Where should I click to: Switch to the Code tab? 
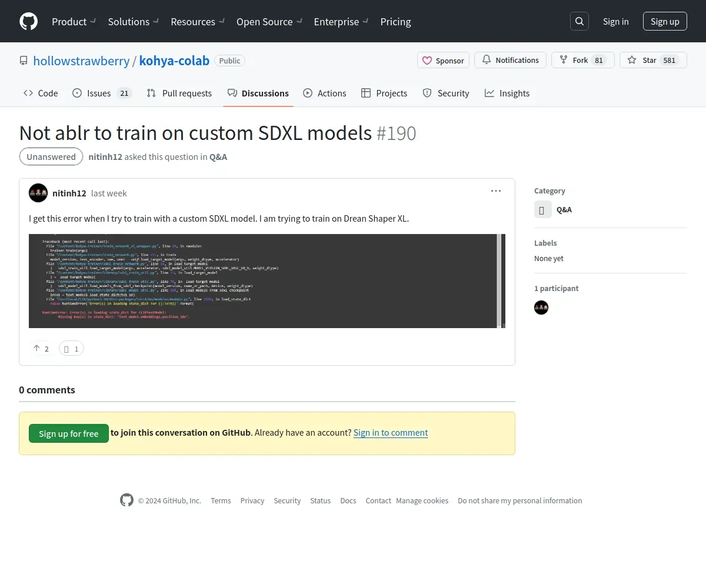[41, 93]
